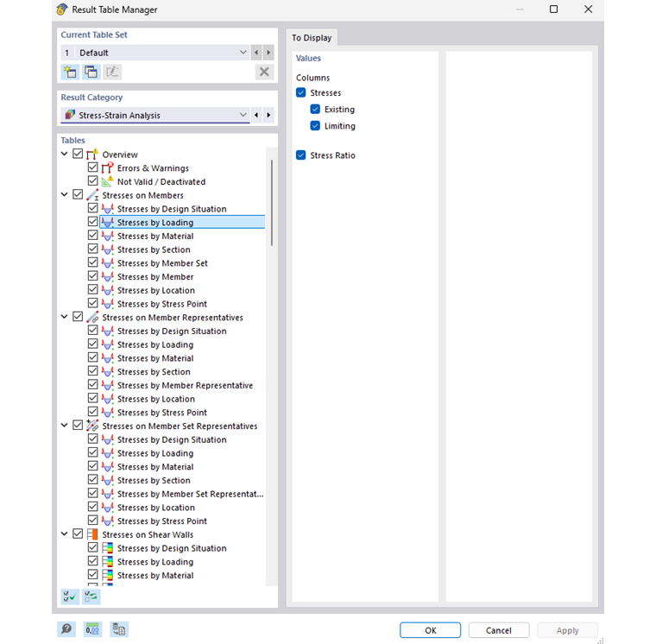Click the Stresses on Shear Walls icon
The image size is (656, 644).
[x=92, y=534]
